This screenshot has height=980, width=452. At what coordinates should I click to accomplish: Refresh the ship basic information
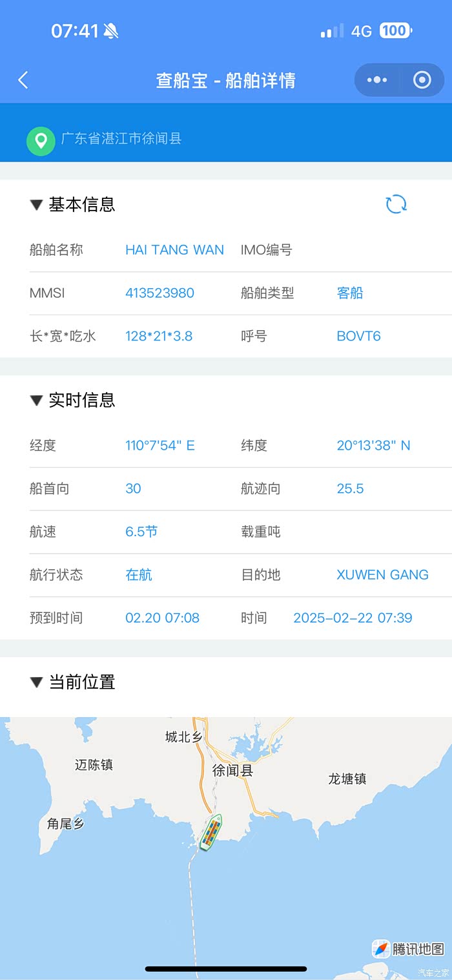coord(396,204)
